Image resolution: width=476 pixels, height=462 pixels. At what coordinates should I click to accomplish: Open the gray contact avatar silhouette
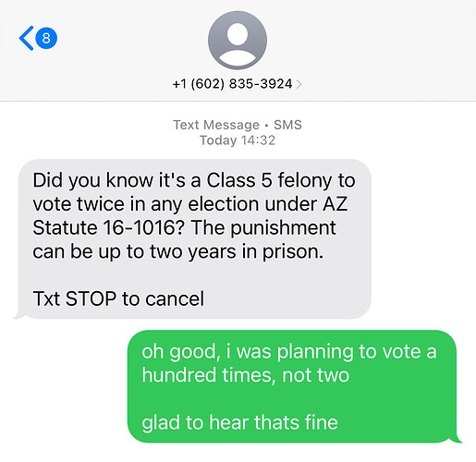[x=238, y=40]
